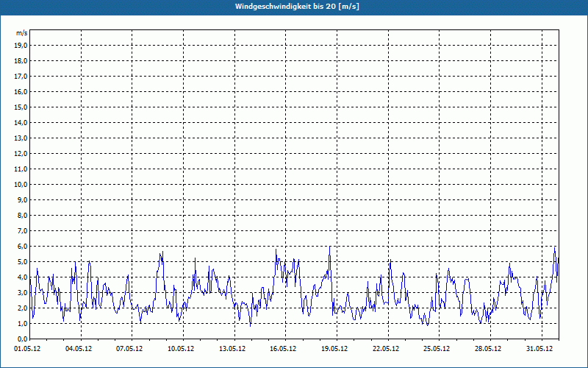Viewport: 588px width, 368px height.
Task: Click the 17,0 y-axis label
Action: click(x=21, y=77)
